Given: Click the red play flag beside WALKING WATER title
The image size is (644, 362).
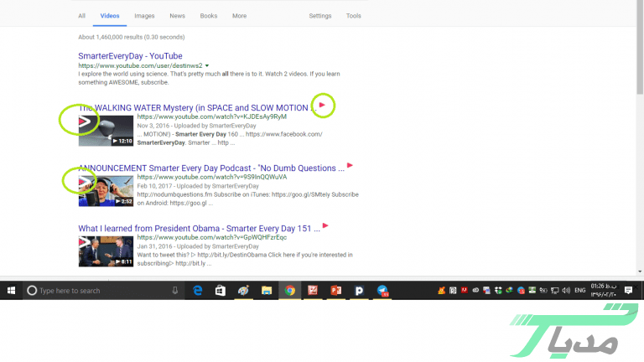Looking at the screenshot, I should pos(323,105).
